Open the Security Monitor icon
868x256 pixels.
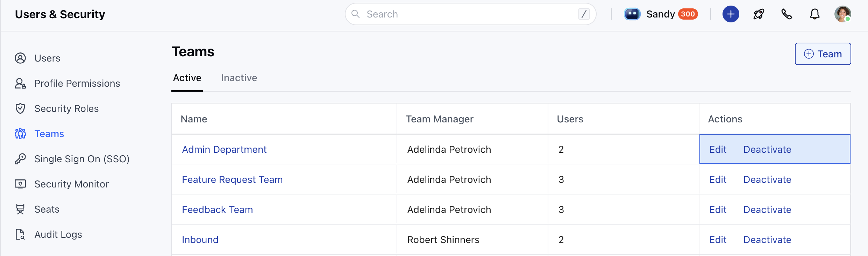[20, 184]
